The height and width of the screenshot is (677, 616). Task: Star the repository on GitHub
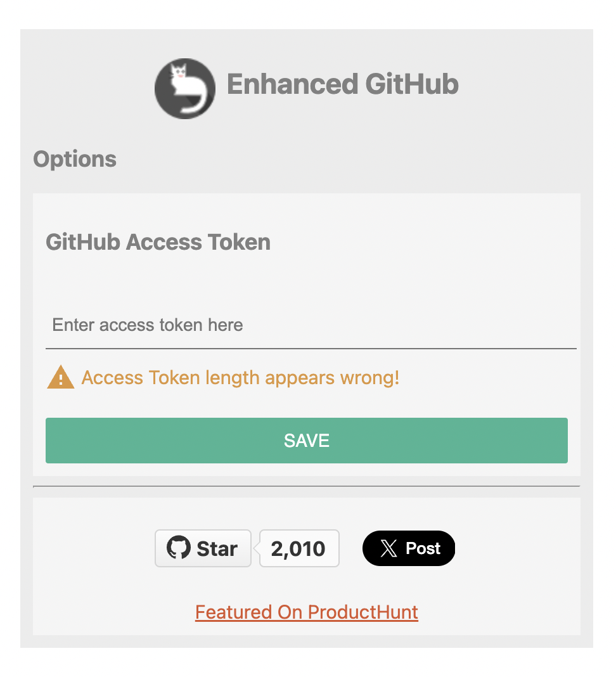point(203,548)
